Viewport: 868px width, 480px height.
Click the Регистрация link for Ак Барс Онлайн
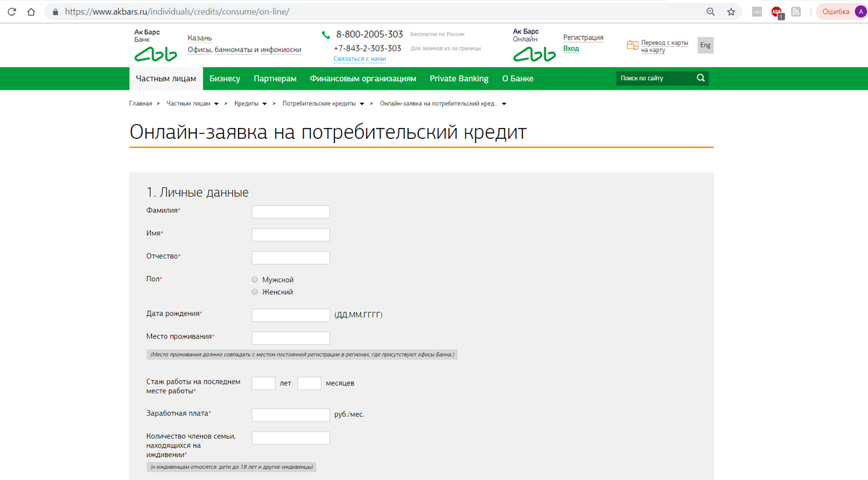(583, 37)
